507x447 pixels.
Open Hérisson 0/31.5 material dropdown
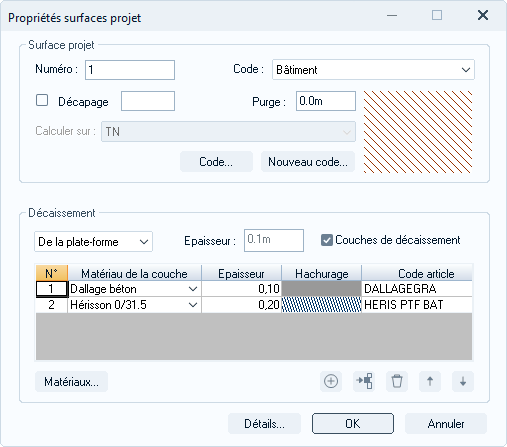coord(193,305)
